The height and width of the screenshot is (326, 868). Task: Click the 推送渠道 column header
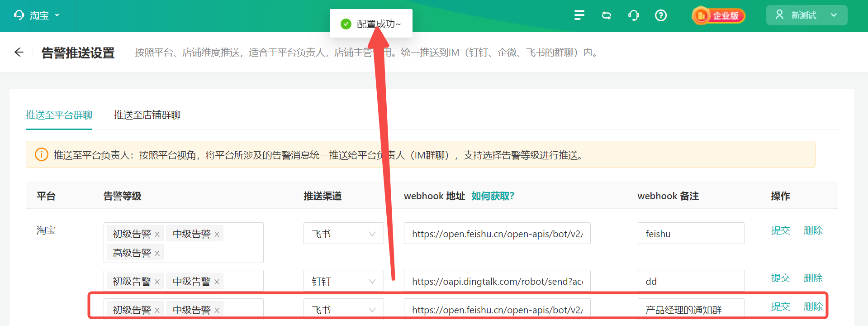click(323, 196)
